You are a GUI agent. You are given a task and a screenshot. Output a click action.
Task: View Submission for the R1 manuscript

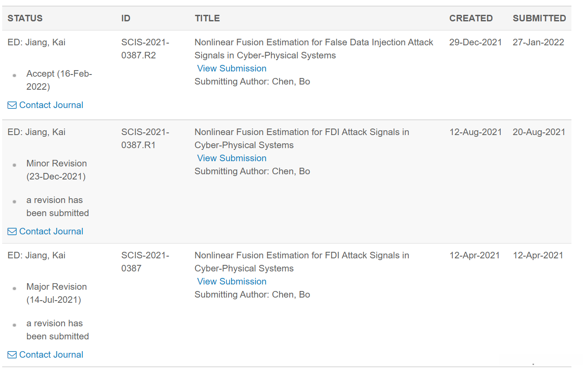click(232, 158)
